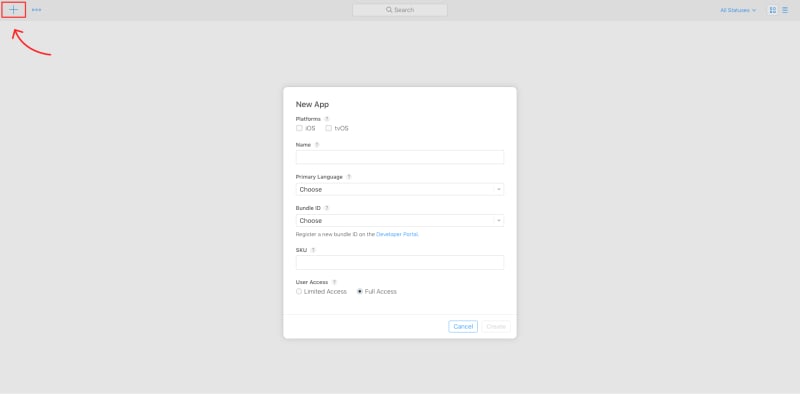Image resolution: width=800 pixels, height=394 pixels.
Task: Open the Developer Portal link
Action: tap(397, 234)
